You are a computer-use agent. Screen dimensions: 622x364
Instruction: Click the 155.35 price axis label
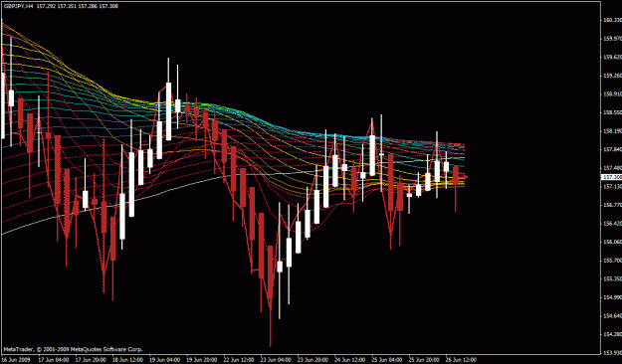(613, 278)
